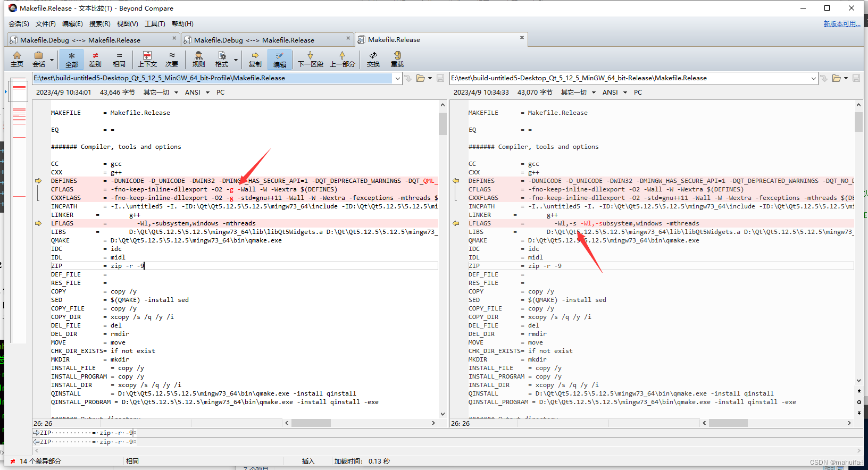The image size is (868, 470).
Task: Click the 新版本可用 link
Action: [x=842, y=24]
